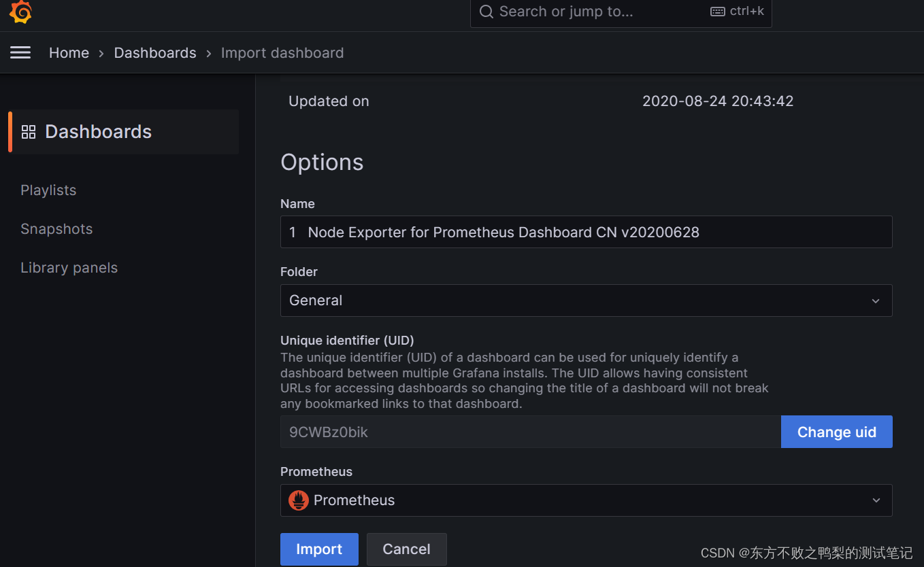Screen dimensions: 924x567
Task: Click the Options heading
Action: pyautogui.click(x=322, y=162)
